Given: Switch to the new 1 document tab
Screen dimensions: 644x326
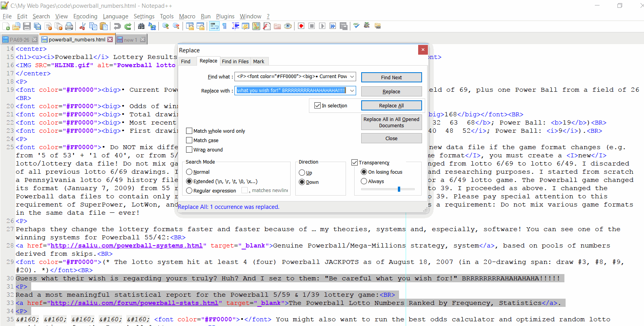Looking at the screenshot, I should pyautogui.click(x=130, y=40).
